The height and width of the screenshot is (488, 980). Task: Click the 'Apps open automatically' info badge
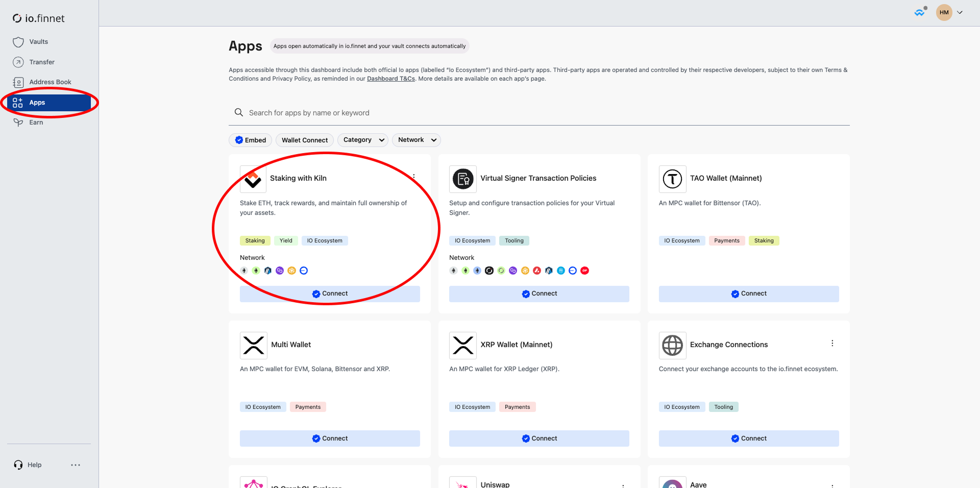[x=370, y=46]
